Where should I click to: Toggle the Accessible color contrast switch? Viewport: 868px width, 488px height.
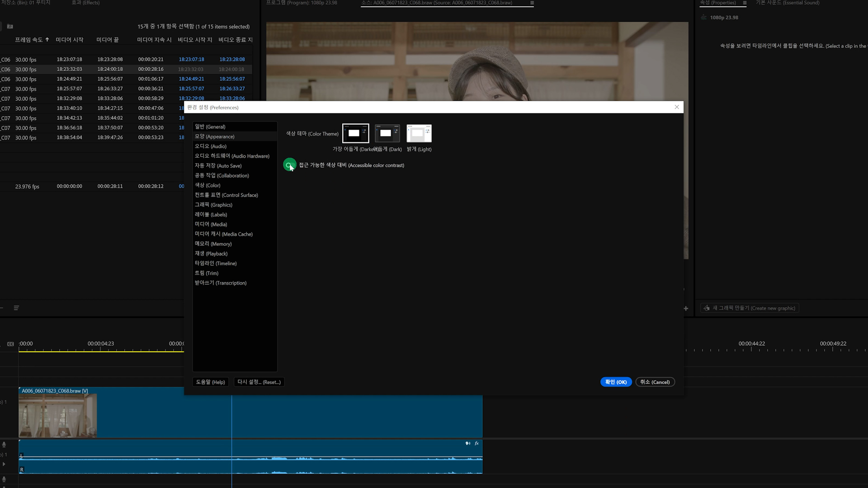tap(289, 165)
